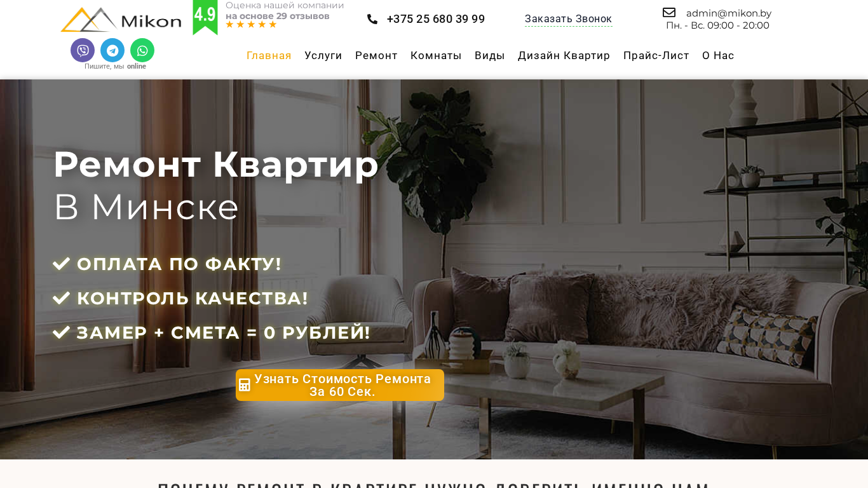This screenshot has height=488, width=868.
Task: Click Узнать Стоимость Ремонта button
Action: [x=340, y=385]
